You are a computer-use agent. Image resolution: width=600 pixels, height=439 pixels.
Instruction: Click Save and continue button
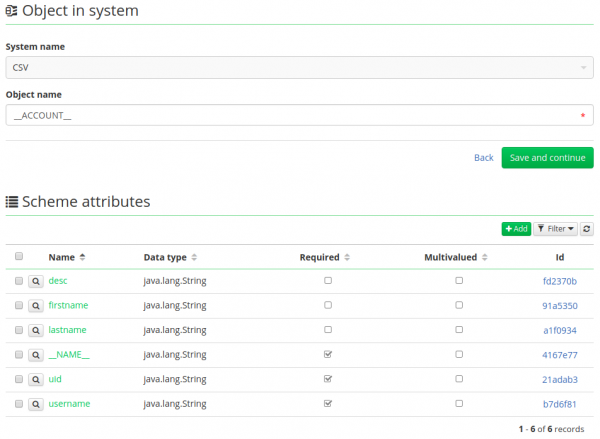[547, 158]
